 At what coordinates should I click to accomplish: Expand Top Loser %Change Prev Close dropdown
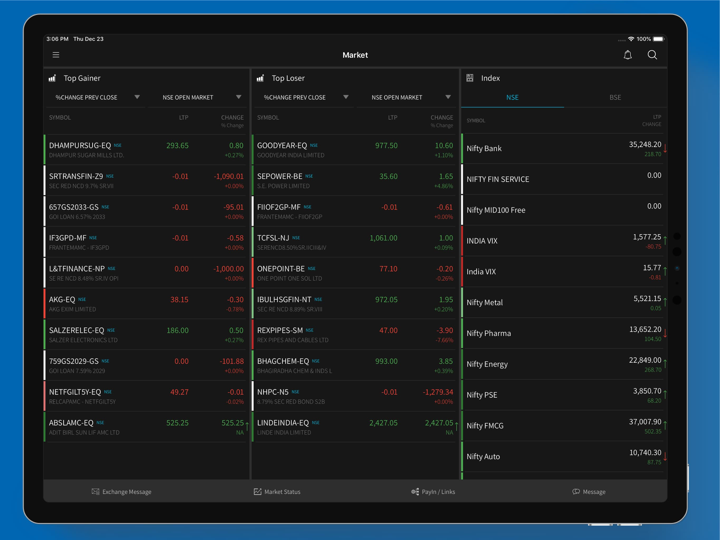[x=305, y=98]
